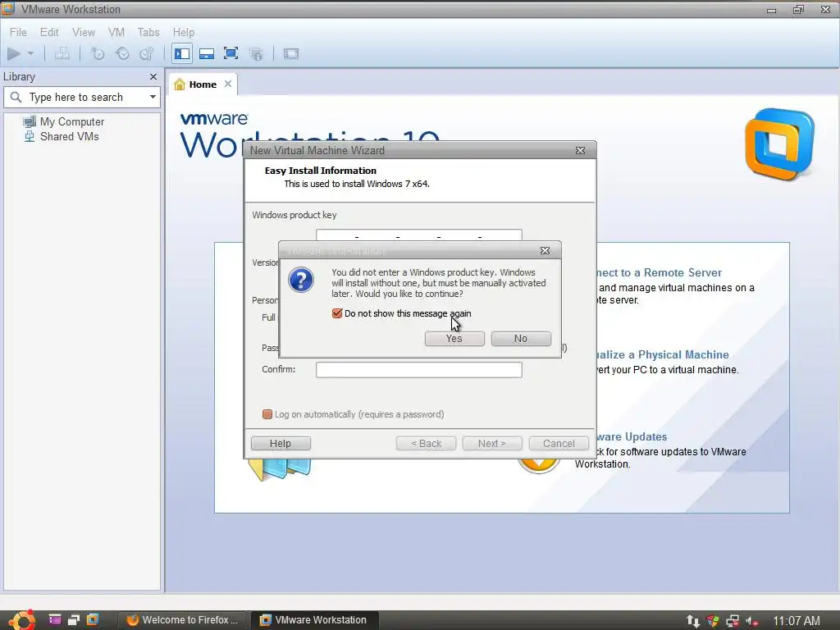The image size is (840, 630).
Task: Click the Confirm password field
Action: (x=419, y=370)
